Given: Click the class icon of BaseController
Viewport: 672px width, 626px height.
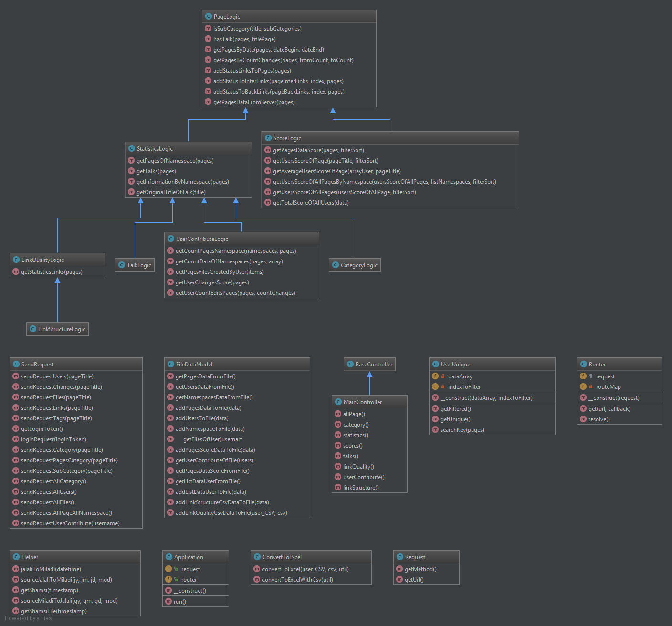Looking at the screenshot, I should (350, 364).
